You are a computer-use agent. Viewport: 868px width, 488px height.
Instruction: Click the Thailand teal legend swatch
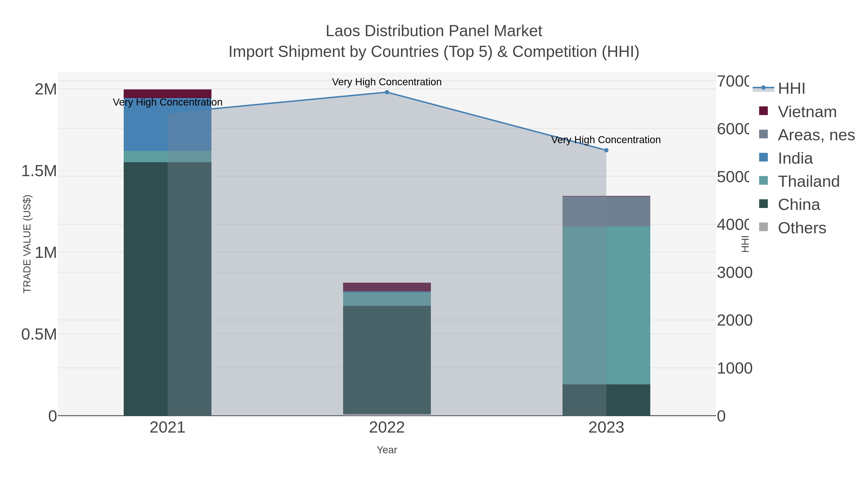pyautogui.click(x=764, y=180)
